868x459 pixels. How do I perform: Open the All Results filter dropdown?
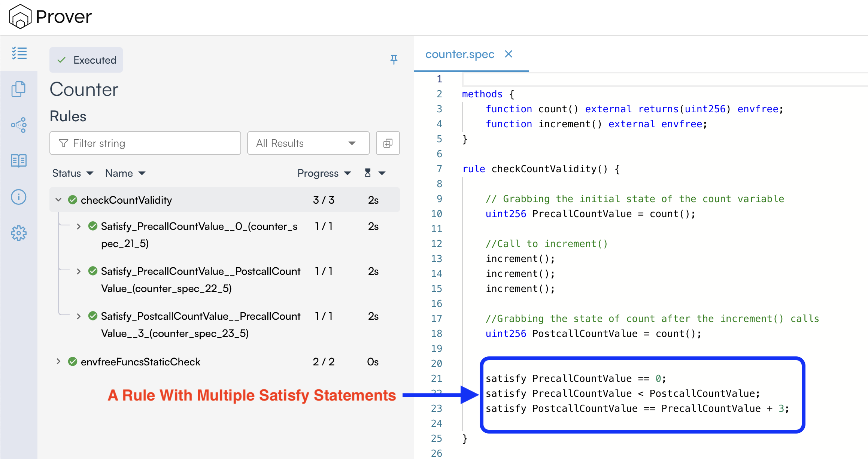308,143
